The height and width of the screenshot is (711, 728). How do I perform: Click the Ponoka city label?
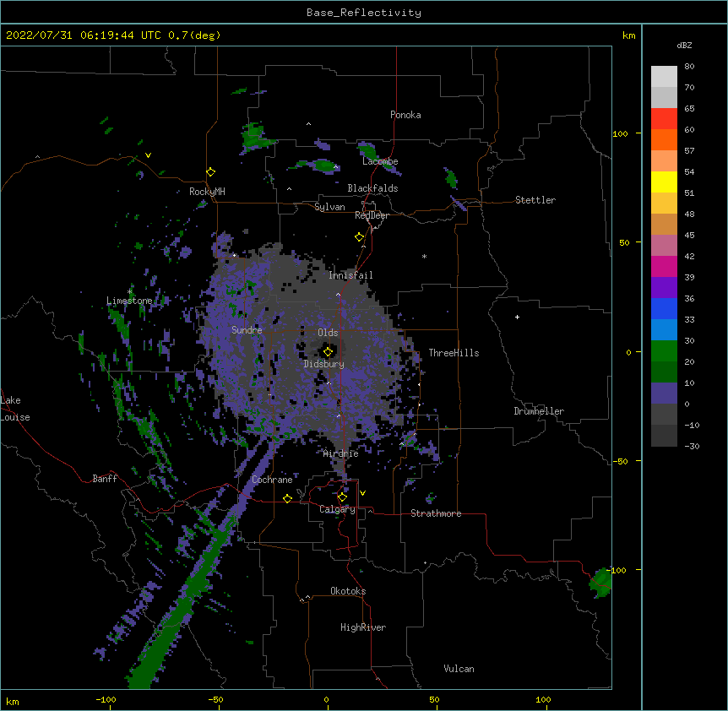pos(405,115)
